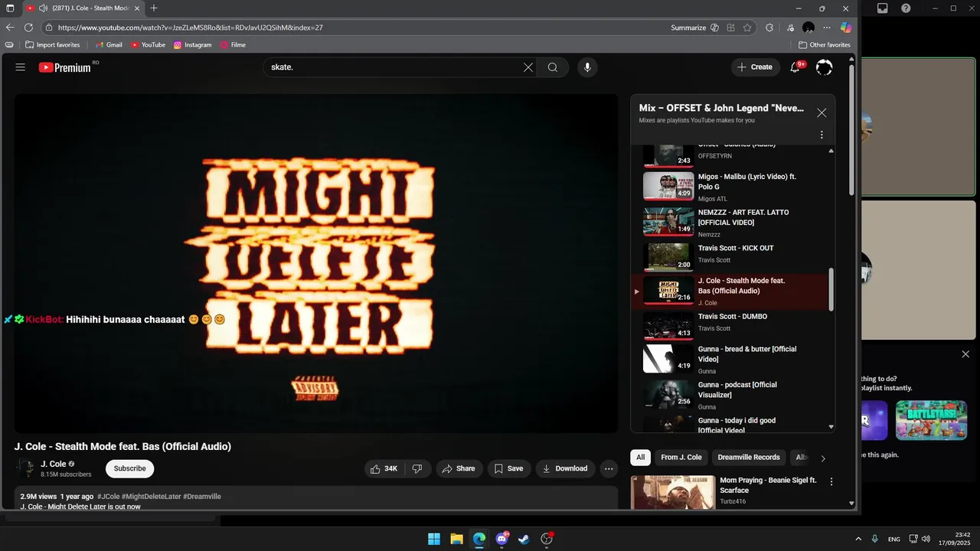The height and width of the screenshot is (551, 980).
Task: Play Travis Scott - KICK OUT
Action: pos(733,256)
